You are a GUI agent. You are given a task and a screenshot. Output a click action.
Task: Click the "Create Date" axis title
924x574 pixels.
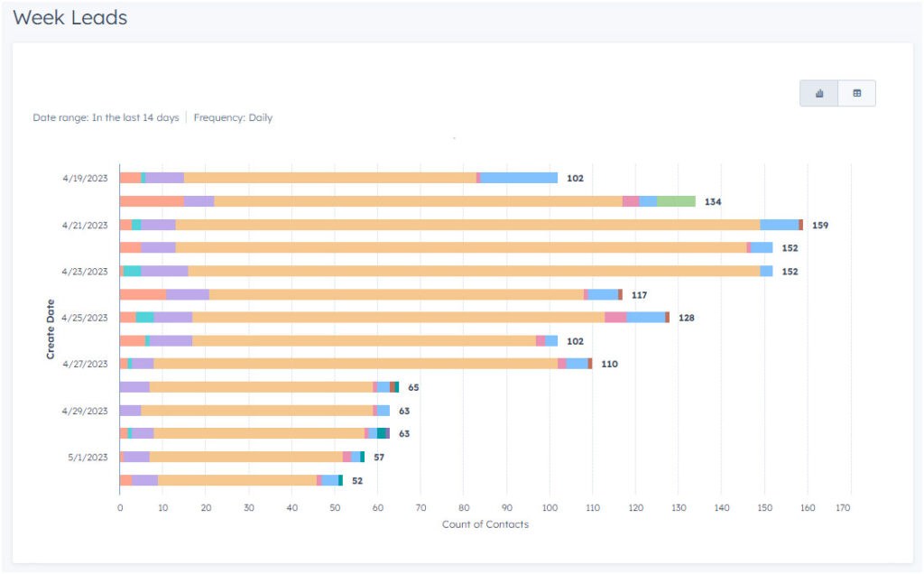51,329
